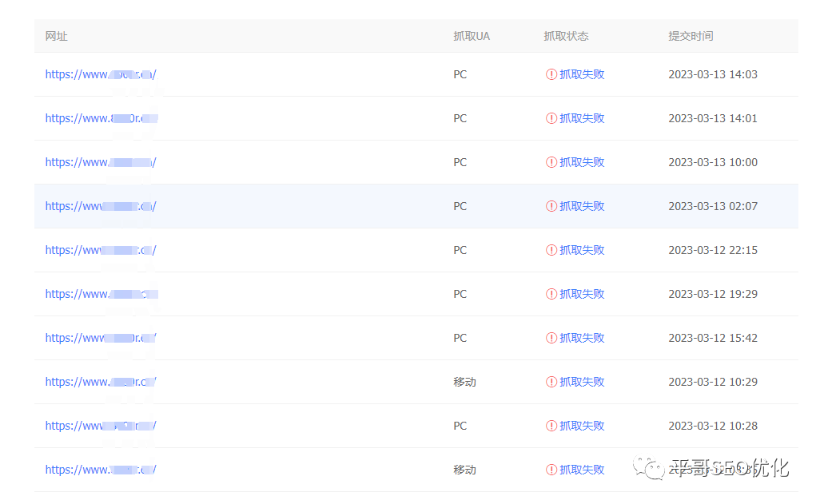The width and height of the screenshot is (816, 504).
Task: Select the alert icon in the 2023-03-12 19:29 row
Action: [x=551, y=294]
